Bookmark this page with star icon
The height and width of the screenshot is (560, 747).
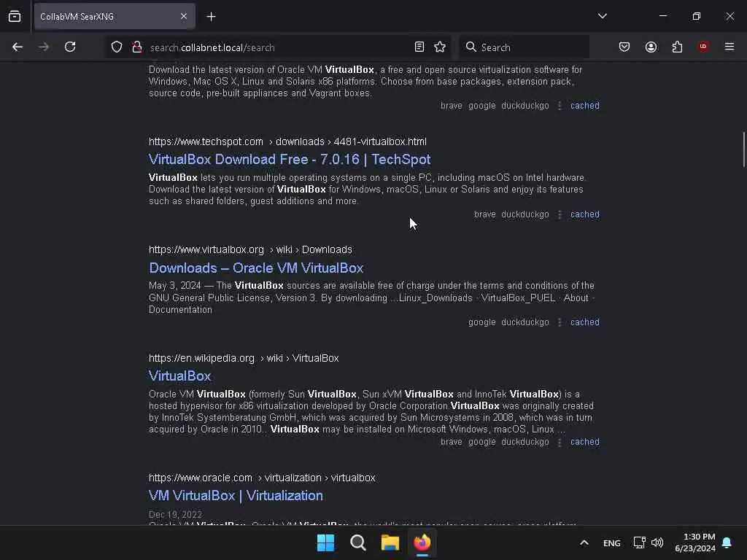pos(440,47)
